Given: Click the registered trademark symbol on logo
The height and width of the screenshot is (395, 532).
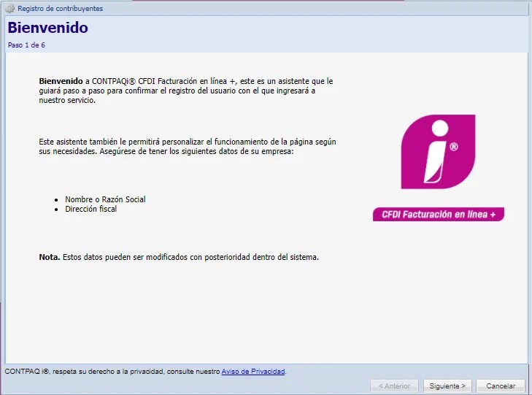Looking at the screenshot, I should (454, 147).
